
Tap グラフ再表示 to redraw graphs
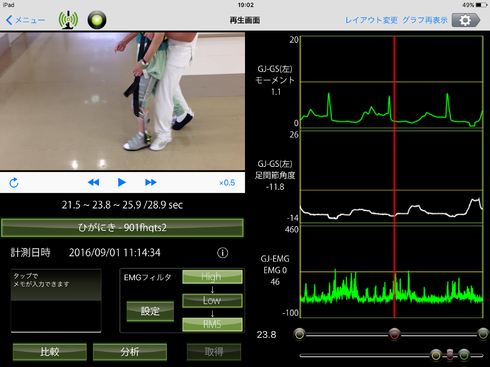point(425,20)
